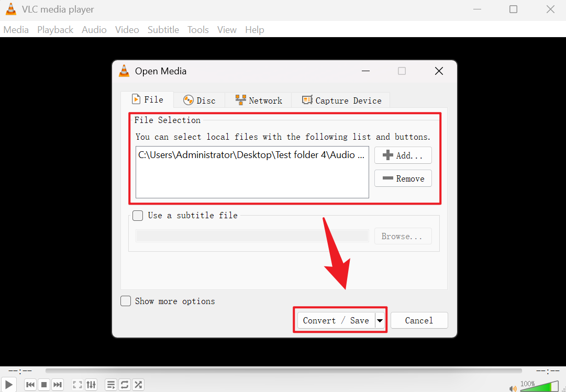Click the Play button in VLC controls
566x392 pixels.
(9, 385)
